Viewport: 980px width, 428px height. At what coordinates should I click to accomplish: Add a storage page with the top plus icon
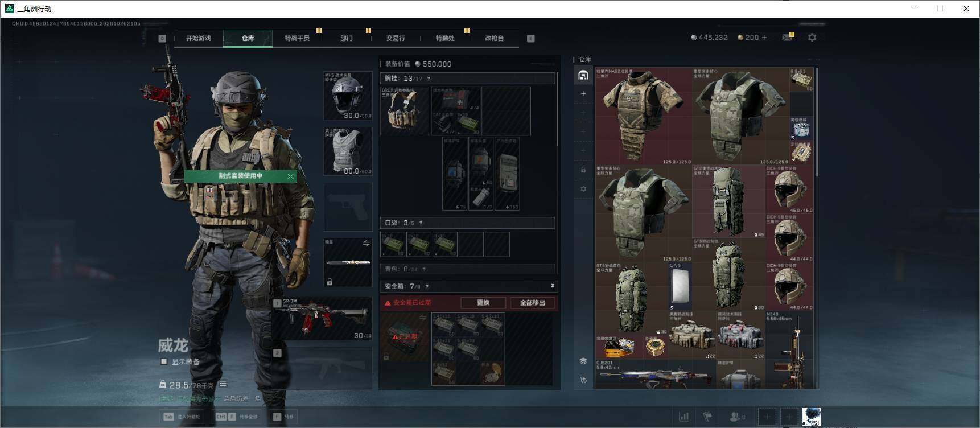(583, 94)
